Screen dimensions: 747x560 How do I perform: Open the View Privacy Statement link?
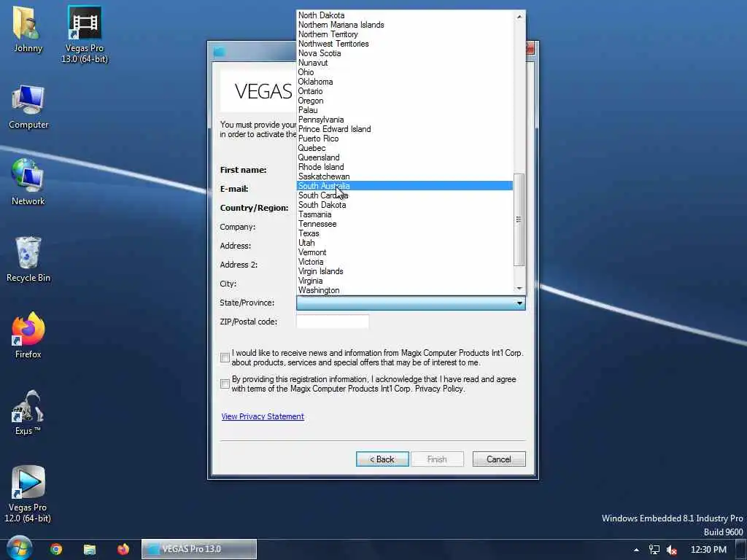click(263, 416)
